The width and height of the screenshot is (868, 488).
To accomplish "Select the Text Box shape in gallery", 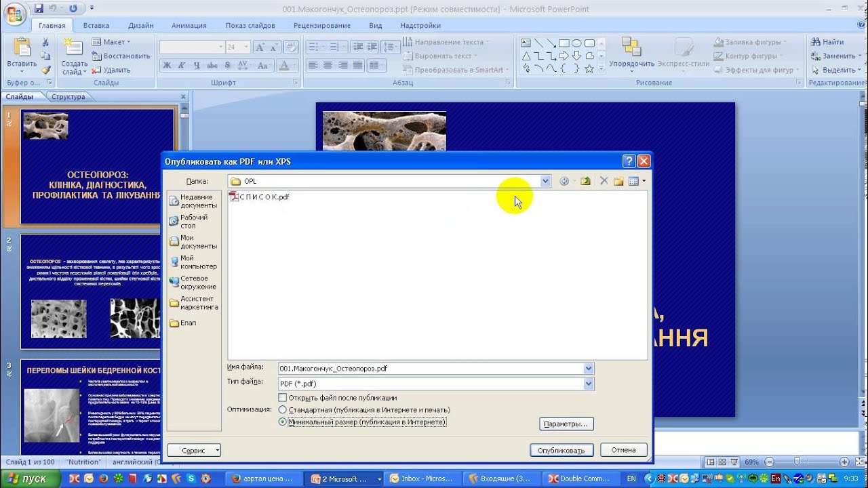I will click(526, 43).
